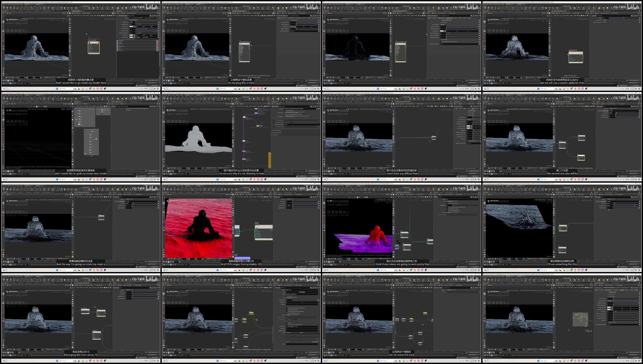The height and width of the screenshot is (364, 643).
Task: Open File menu in 'inside my shader' frame
Action: pyautogui.click(x=4, y=4)
